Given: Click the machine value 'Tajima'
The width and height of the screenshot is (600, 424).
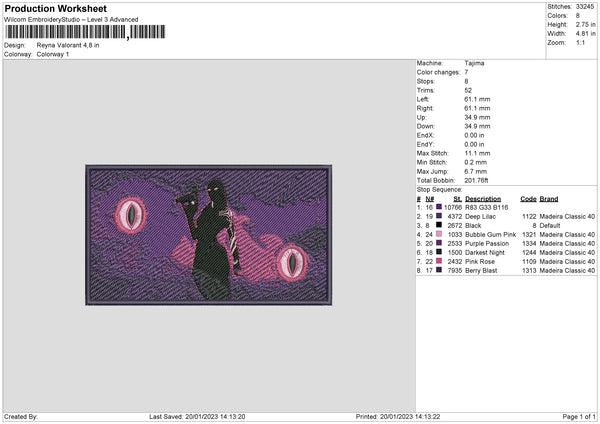Looking at the screenshot, I should [474, 63].
